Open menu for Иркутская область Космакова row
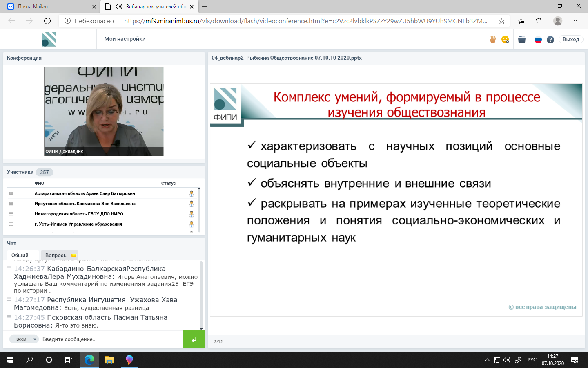Viewport: 588px width, 368px height. (x=11, y=204)
